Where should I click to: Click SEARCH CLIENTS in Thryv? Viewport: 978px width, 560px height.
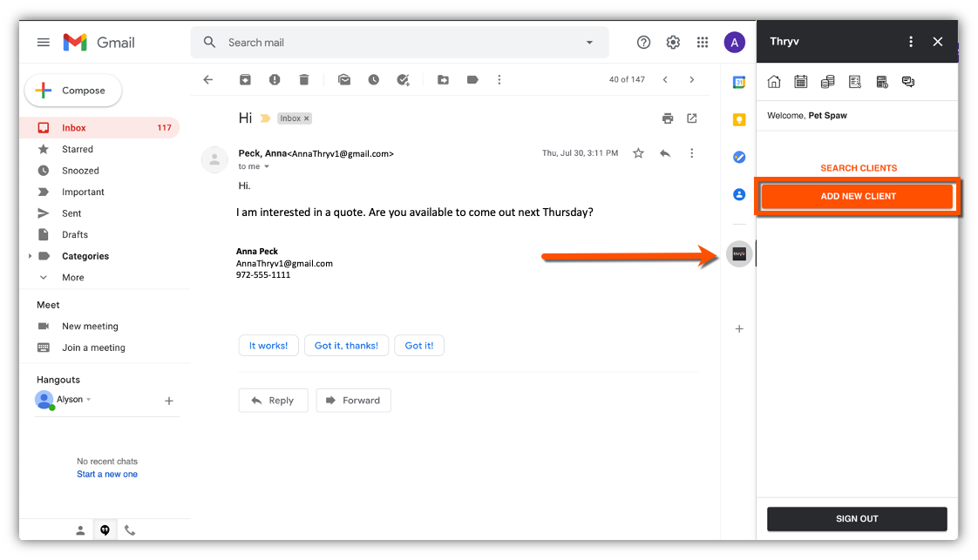point(859,168)
